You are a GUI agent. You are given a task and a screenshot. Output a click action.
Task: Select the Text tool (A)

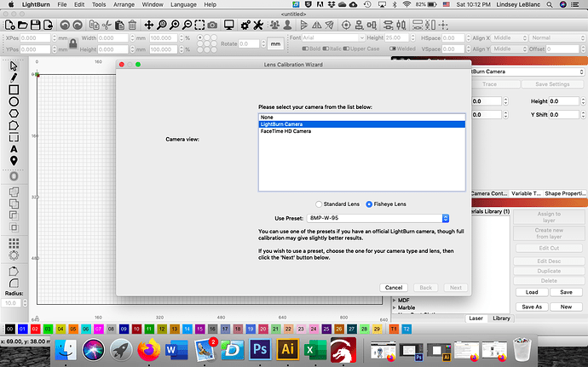coord(14,149)
